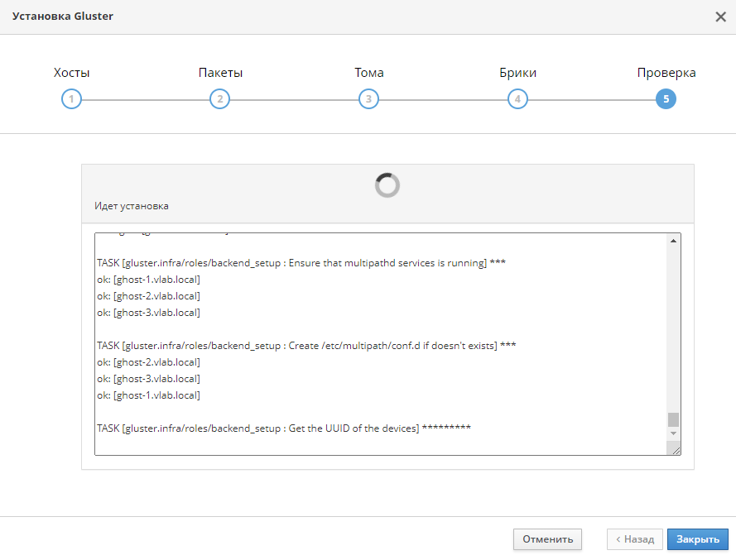Image resolution: width=736 pixels, height=560 pixels.
Task: Click 'ok: [ghost-1.vlab.local]' under conf.d task
Action: (148, 395)
